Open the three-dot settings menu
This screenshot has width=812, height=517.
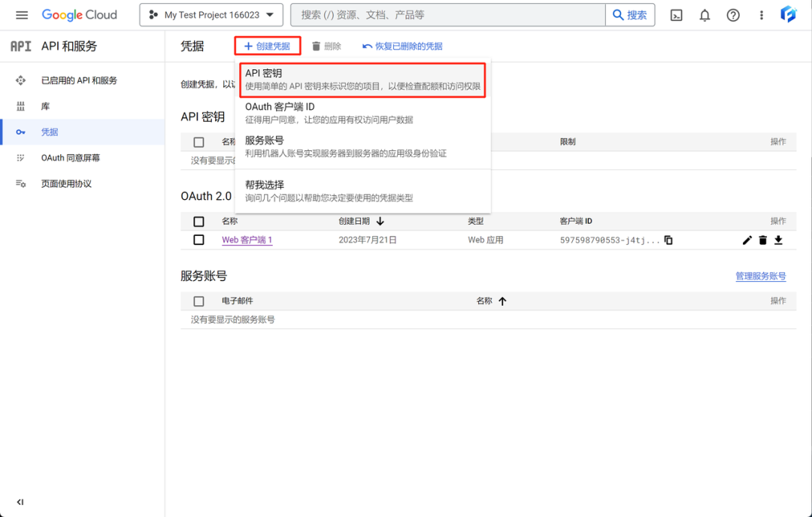[x=761, y=15]
